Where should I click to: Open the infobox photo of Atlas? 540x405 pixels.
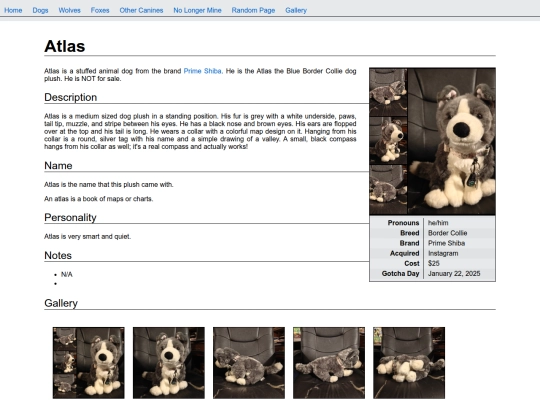pos(433,141)
